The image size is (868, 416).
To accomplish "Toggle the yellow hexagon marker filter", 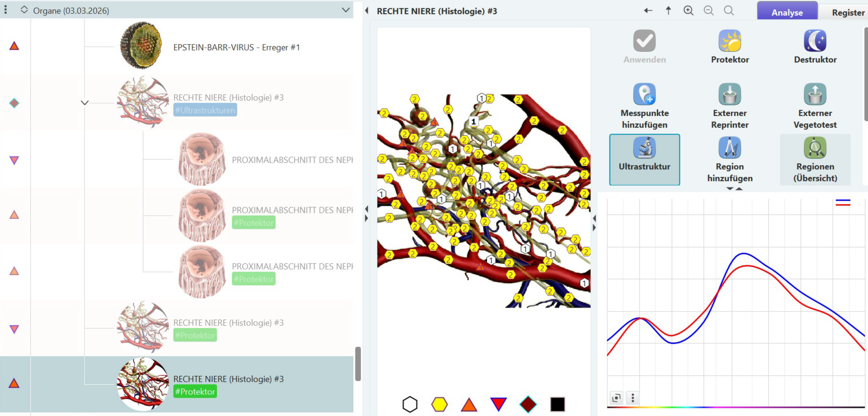I will [439, 404].
